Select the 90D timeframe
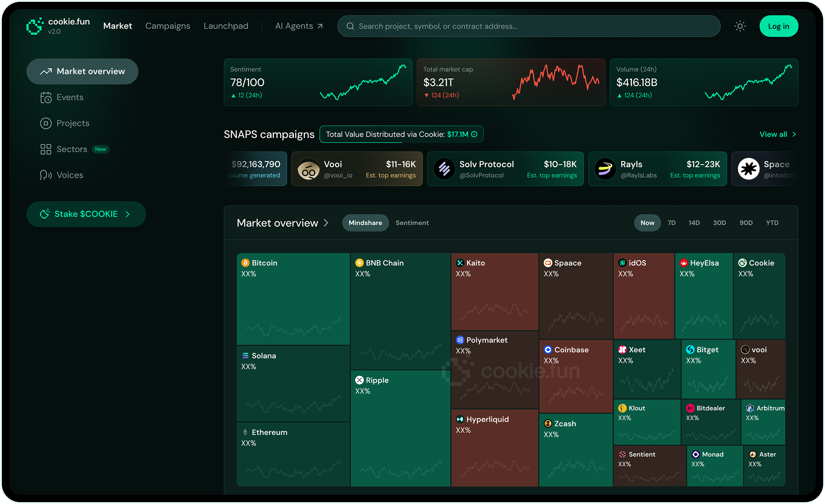 746,223
